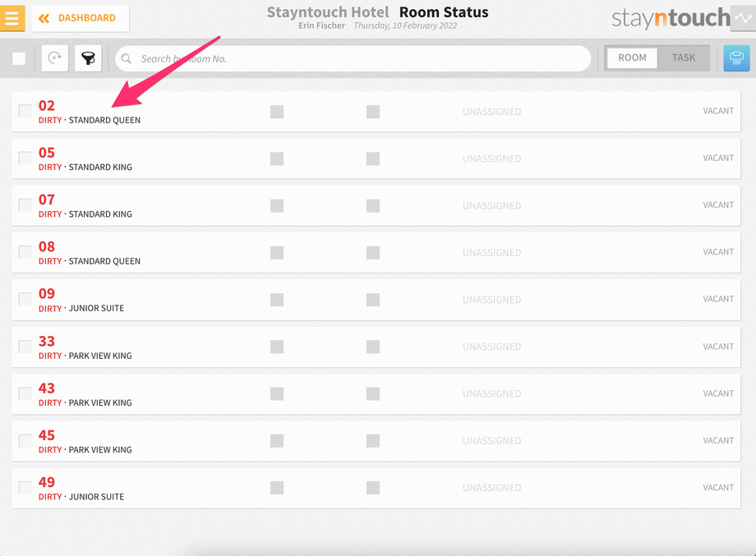Click second gray status box in room 09 row

pyautogui.click(x=373, y=300)
